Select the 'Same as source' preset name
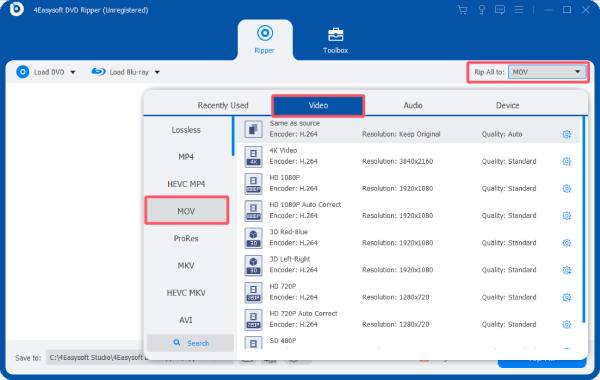This screenshot has width=600, height=380. (x=294, y=123)
